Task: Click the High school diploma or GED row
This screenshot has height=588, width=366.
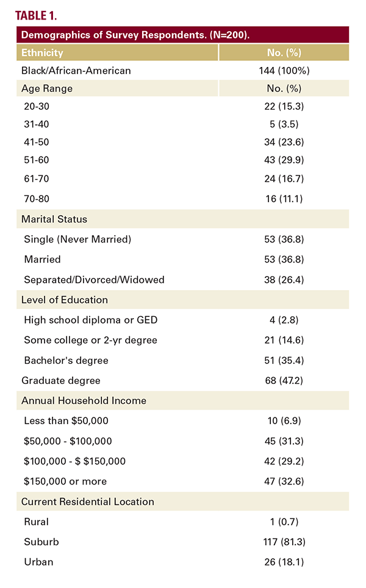Action: click(90, 320)
